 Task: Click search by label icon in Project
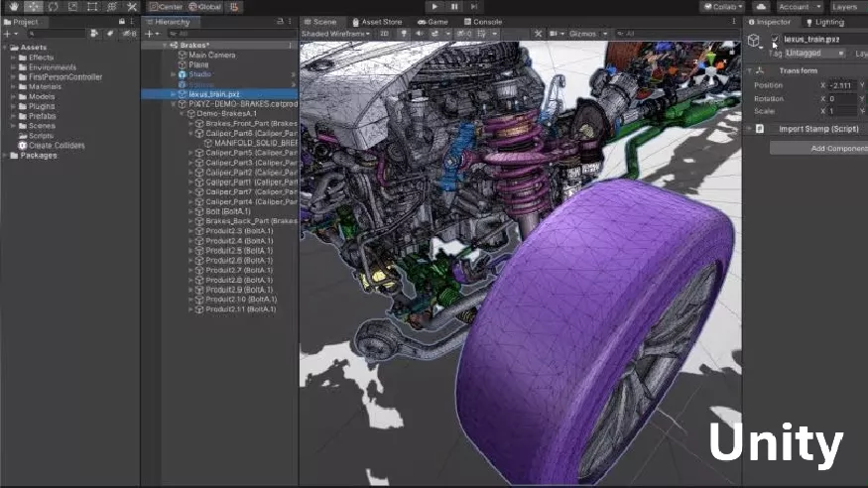110,34
